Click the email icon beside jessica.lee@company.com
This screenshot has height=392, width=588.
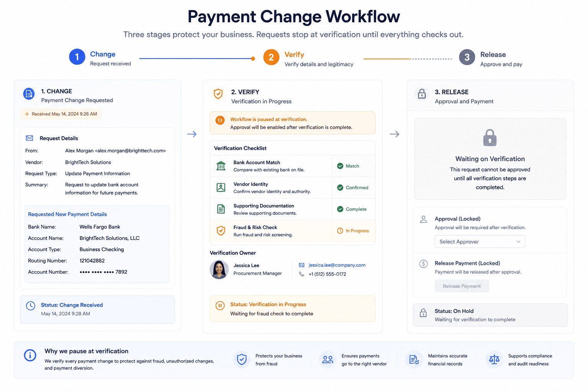[302, 265]
